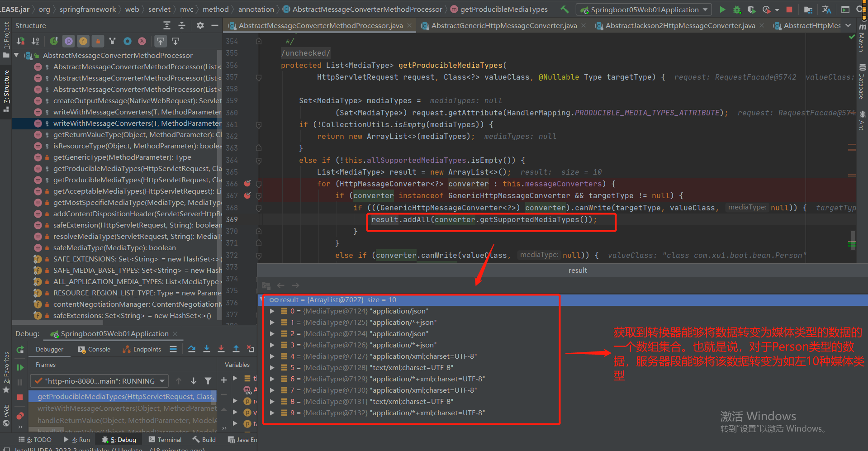Image resolution: width=868 pixels, height=451 pixels.
Task: Stop debug session with red square in debug sidebar
Action: (20, 397)
